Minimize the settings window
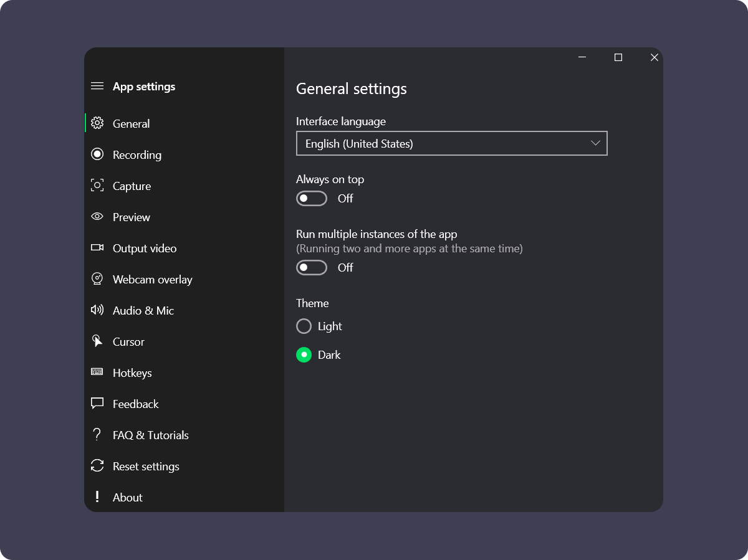The width and height of the screenshot is (748, 560). [x=582, y=57]
